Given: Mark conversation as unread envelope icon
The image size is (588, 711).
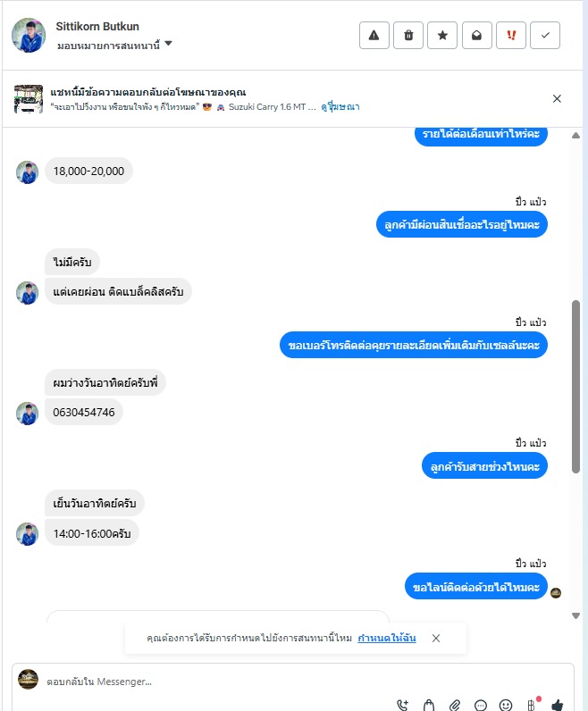Looking at the screenshot, I should tap(477, 36).
